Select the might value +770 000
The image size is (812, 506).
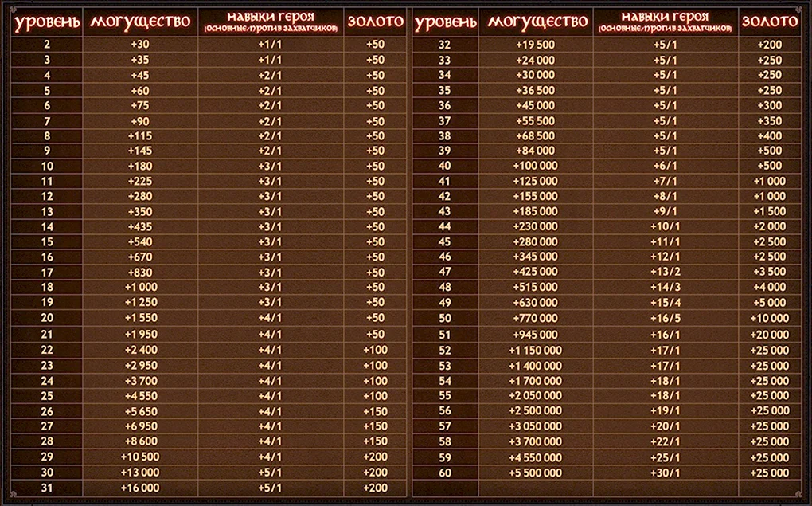click(x=536, y=318)
